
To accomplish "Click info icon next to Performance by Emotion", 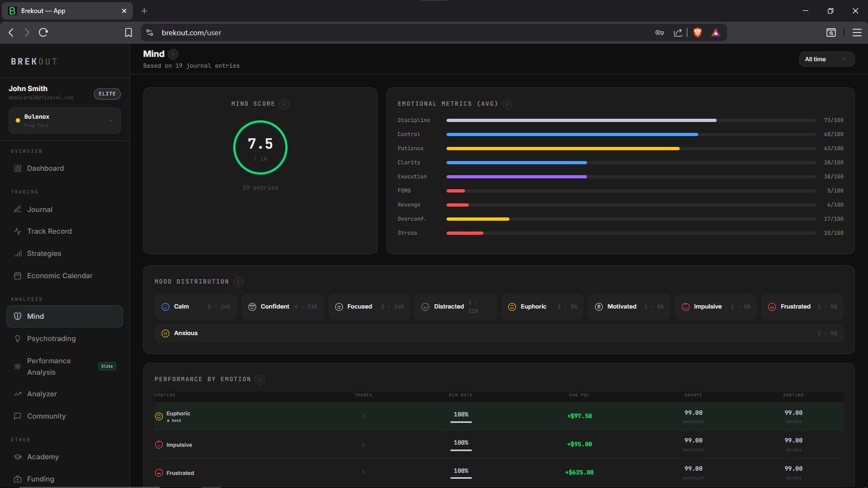I will point(260,379).
